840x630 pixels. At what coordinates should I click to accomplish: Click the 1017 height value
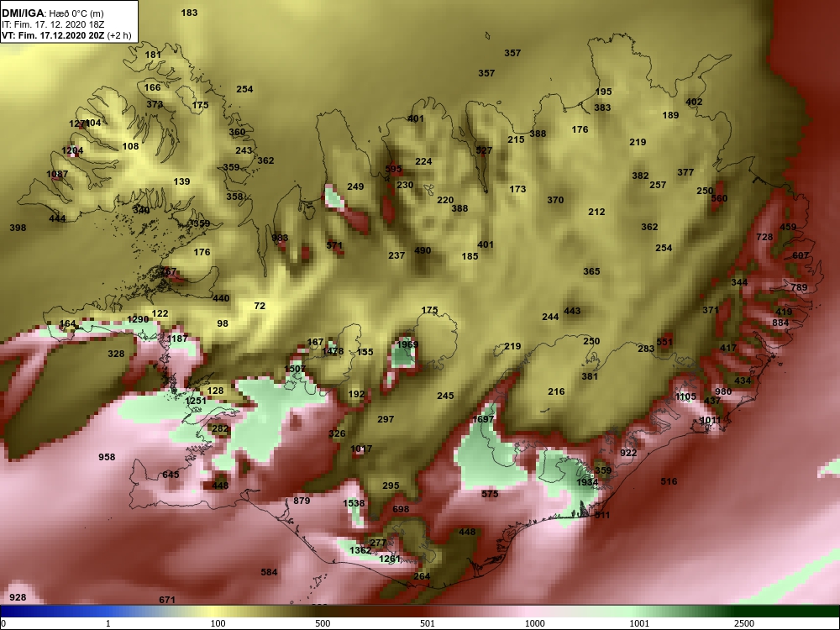point(361,449)
